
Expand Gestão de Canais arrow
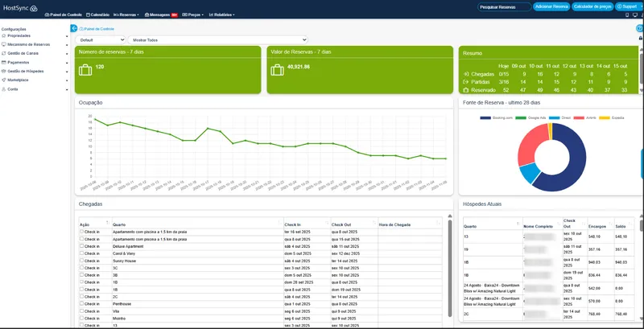point(67,54)
